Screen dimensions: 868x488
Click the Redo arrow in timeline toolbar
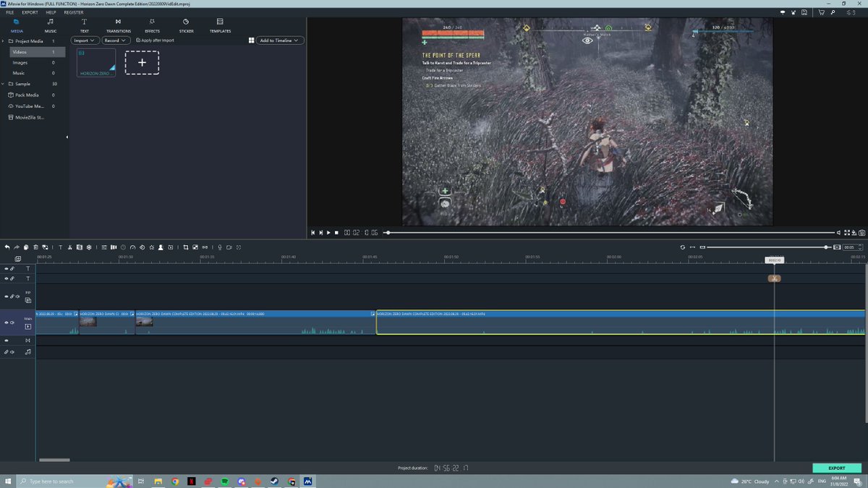pyautogui.click(x=17, y=247)
